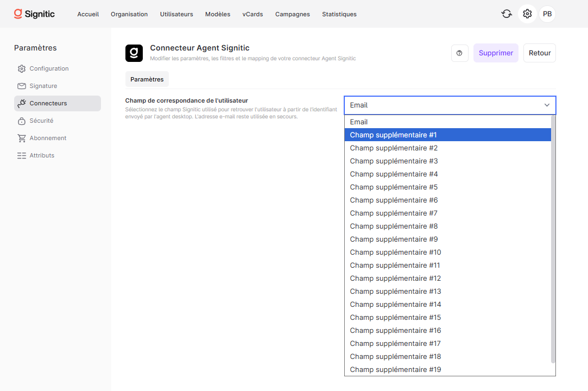The width and height of the screenshot is (588, 391).
Task: Collapse the Email field dropdown chevron
Action: [x=547, y=105]
